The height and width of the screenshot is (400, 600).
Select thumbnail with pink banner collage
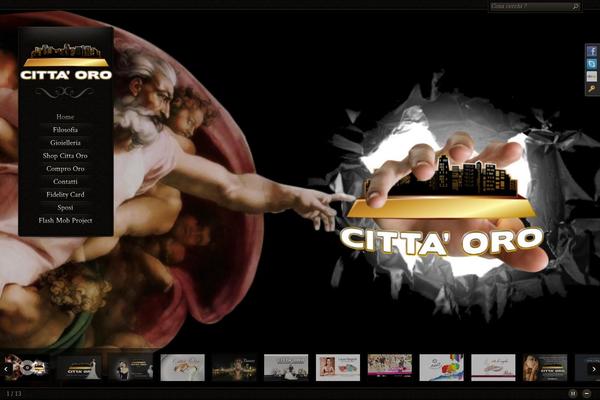pyautogui.click(x=390, y=367)
